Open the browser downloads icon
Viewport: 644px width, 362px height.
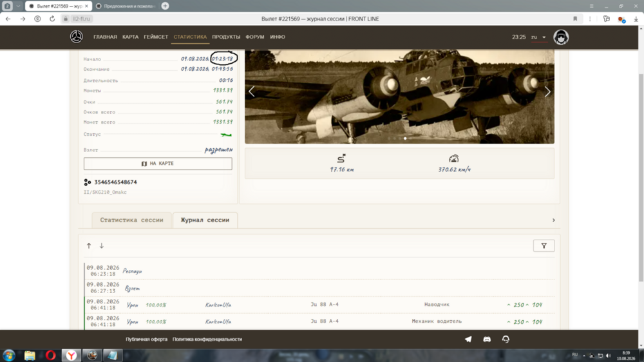pos(636,19)
